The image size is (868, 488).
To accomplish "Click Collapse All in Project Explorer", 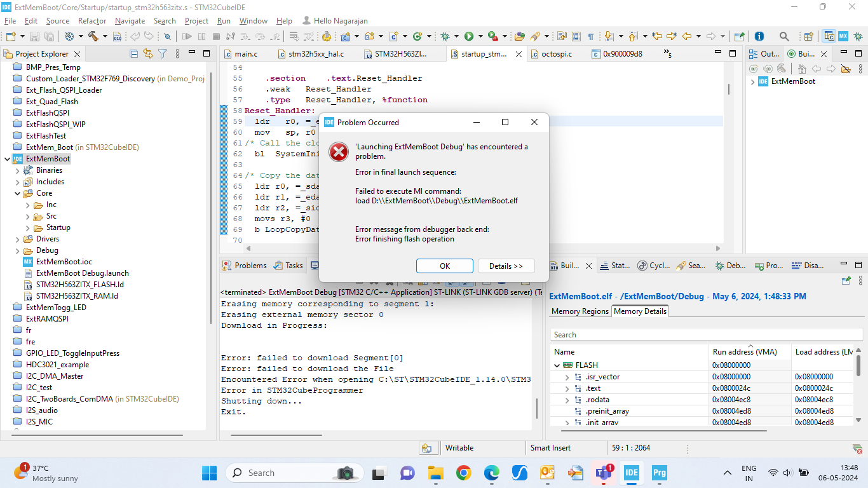I will (x=134, y=54).
